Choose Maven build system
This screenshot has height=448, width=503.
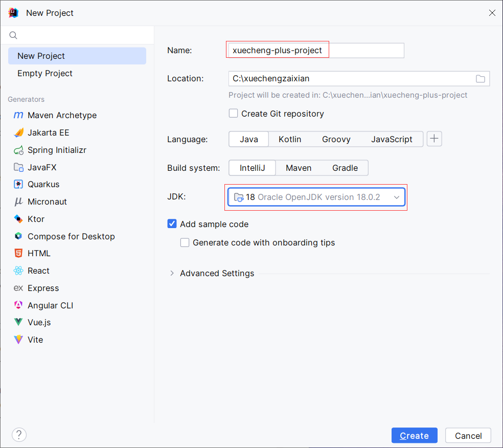coord(299,168)
